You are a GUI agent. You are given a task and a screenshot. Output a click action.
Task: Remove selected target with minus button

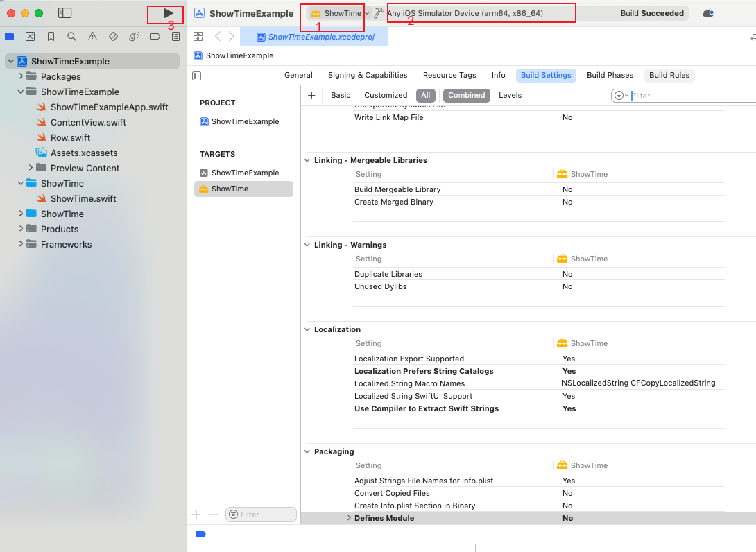pyautogui.click(x=213, y=515)
